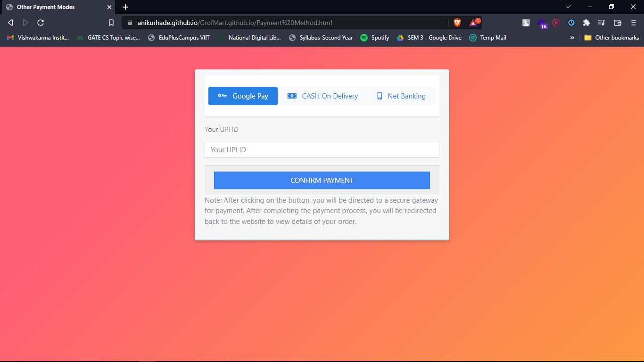
Task: Restore down the browser window
Action: pyautogui.click(x=611, y=7)
